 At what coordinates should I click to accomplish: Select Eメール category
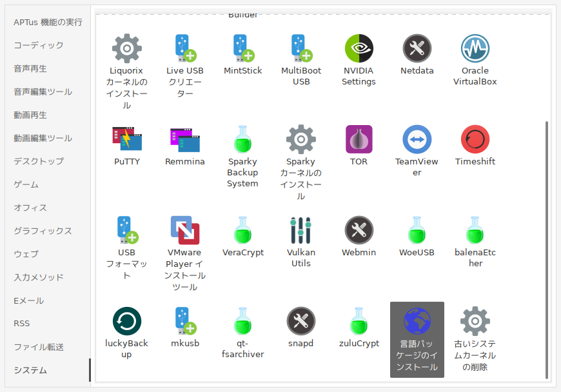point(28,300)
